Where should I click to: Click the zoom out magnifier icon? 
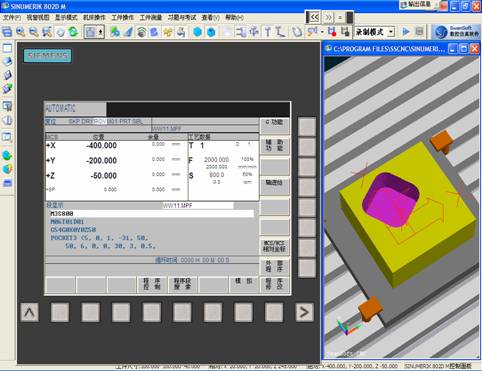pos(34,32)
